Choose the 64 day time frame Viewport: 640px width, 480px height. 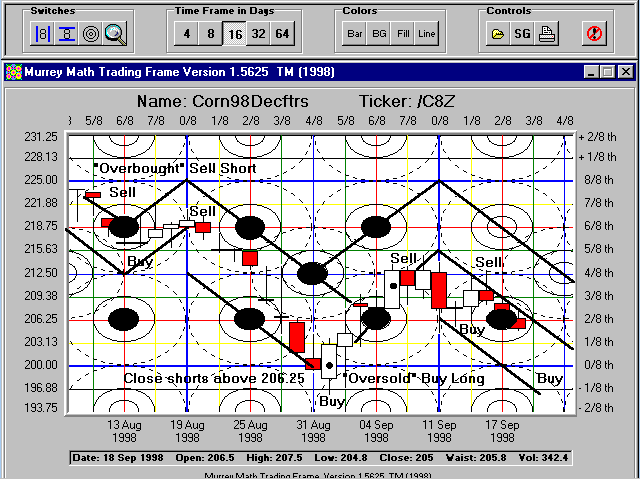[x=282, y=33]
